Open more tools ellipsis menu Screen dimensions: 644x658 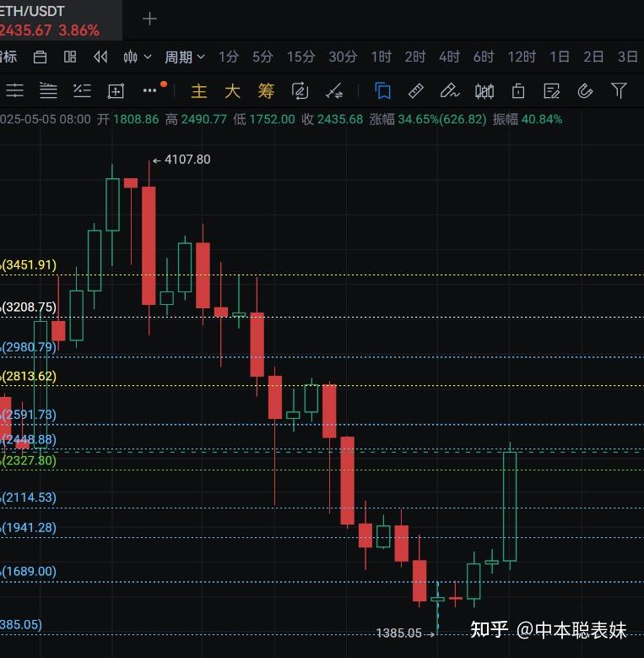pyautogui.click(x=149, y=90)
